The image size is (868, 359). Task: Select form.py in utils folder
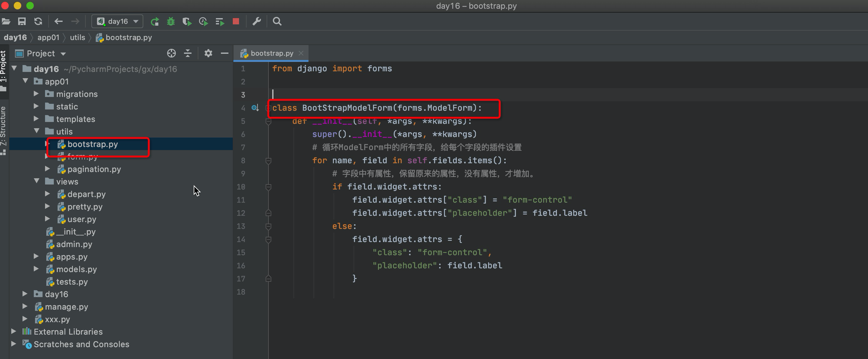pyautogui.click(x=83, y=157)
